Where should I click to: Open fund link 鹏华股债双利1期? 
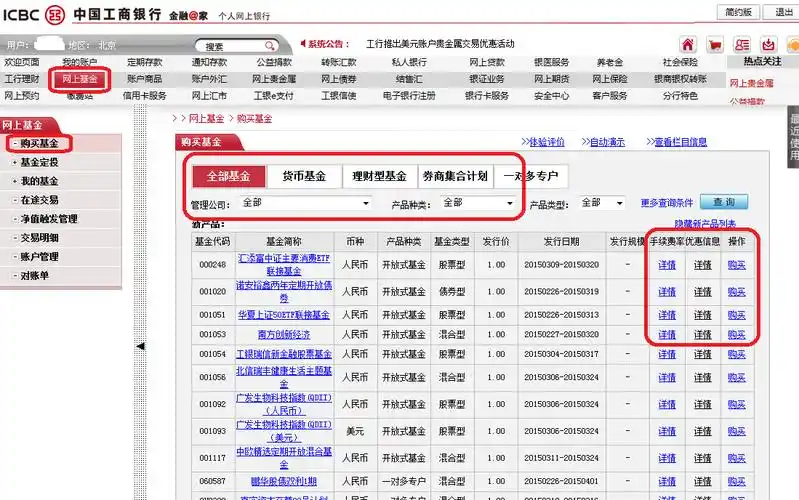[284, 481]
